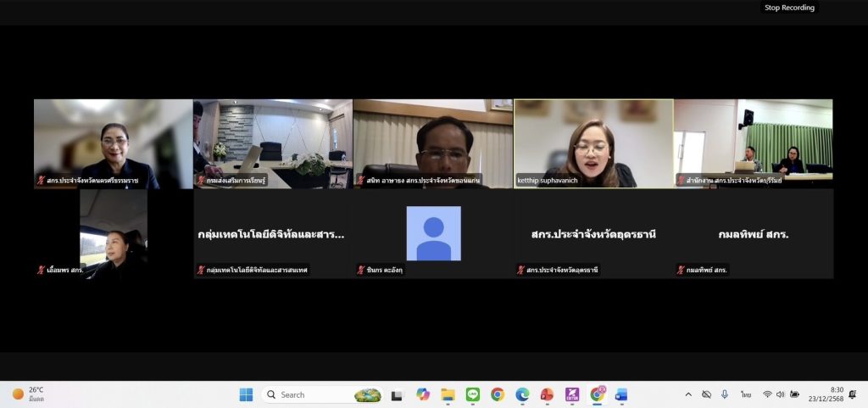Switch the ไทย input language indicator
Screen dimensions: 868x408
pos(746,394)
